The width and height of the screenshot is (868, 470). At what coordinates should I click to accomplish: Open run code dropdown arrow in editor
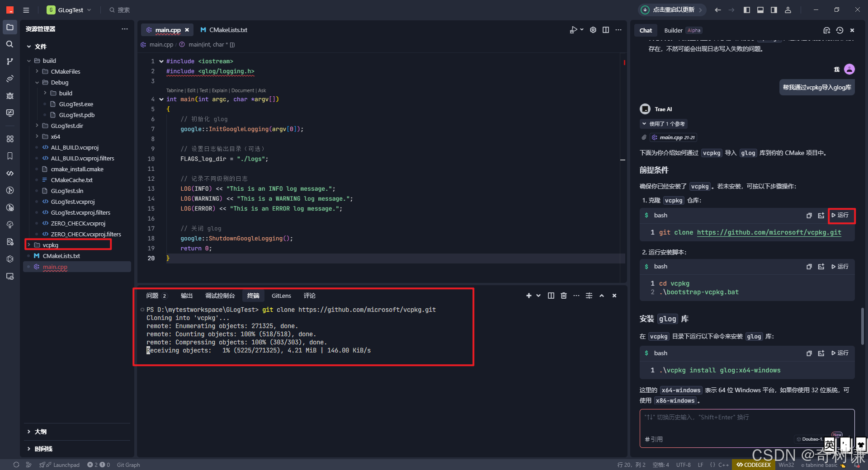coord(582,30)
